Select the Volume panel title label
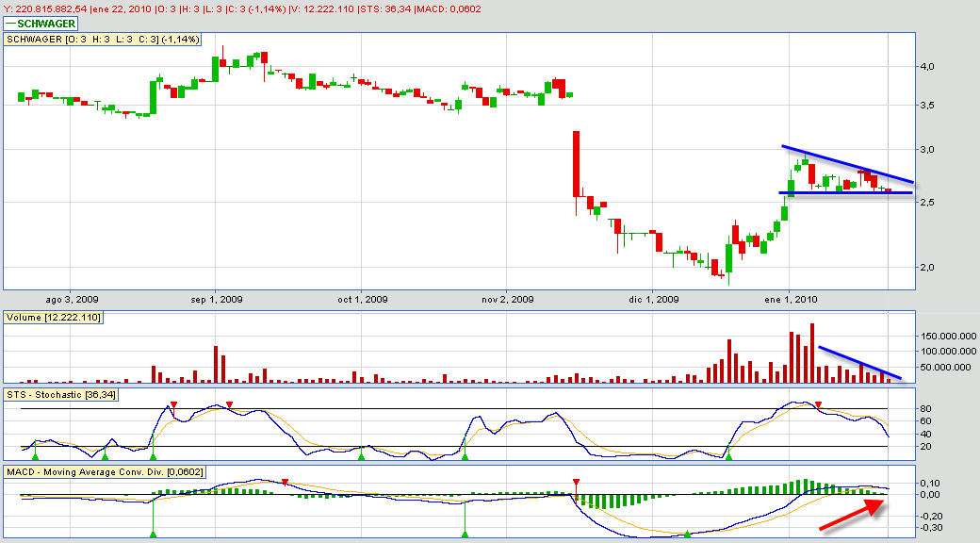 53,317
